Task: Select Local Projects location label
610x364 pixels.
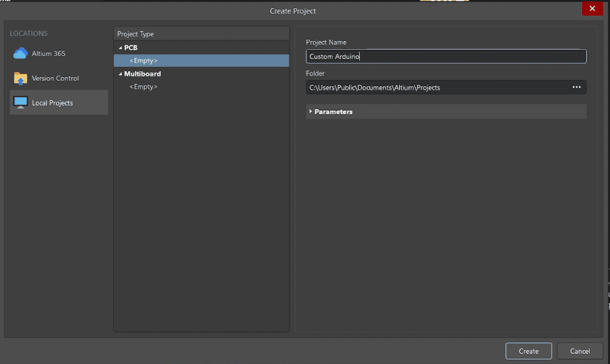Action: pos(52,103)
